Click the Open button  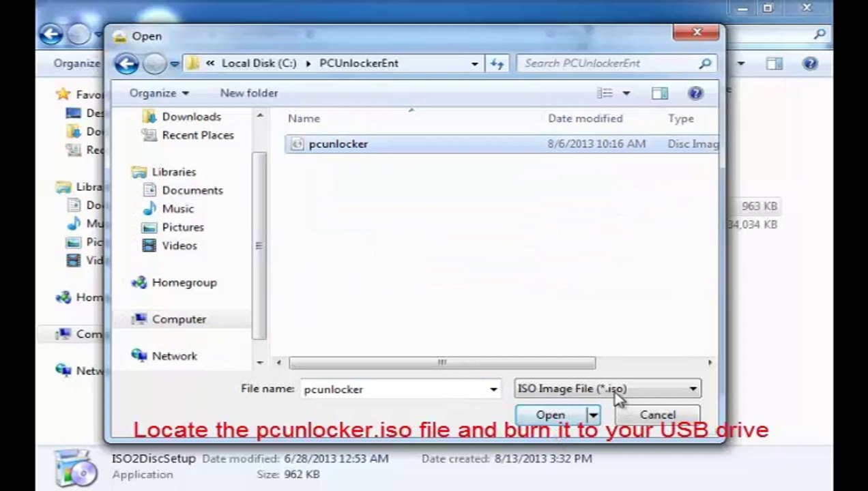tap(550, 415)
